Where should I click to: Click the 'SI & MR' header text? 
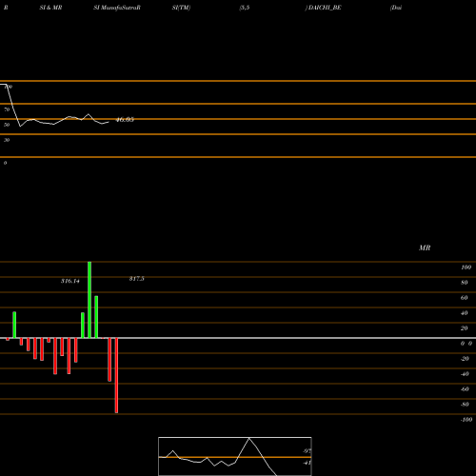click(50, 8)
